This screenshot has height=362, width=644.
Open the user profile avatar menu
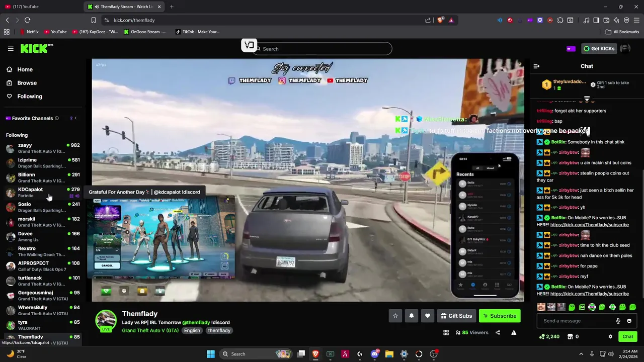625,49
